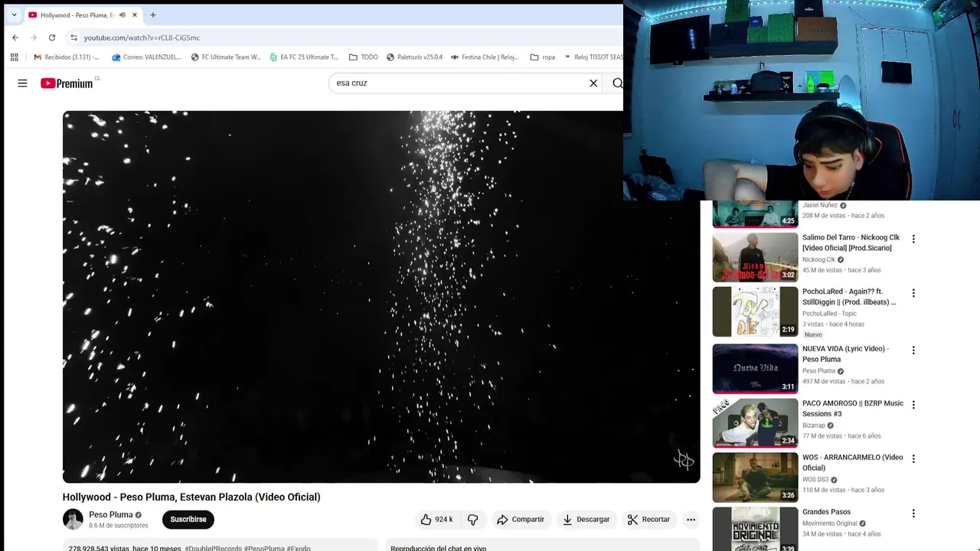This screenshot has width=980, height=551.
Task: Open the Jasiel Nuñez video thumbnail
Action: [755, 214]
